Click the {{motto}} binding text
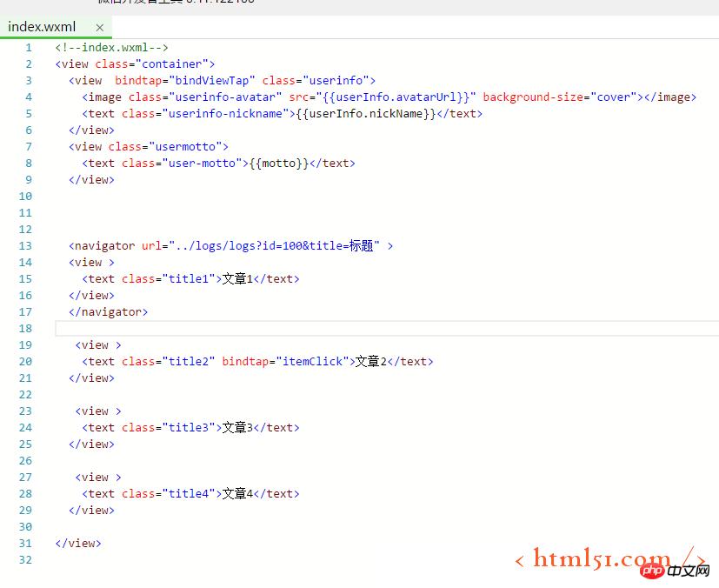The height and width of the screenshot is (588, 719). click(x=278, y=164)
